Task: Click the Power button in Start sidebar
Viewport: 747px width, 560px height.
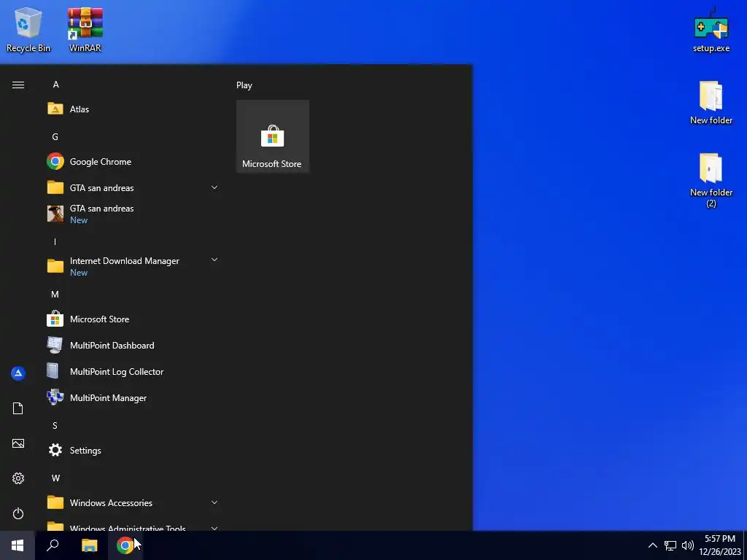Action: (x=18, y=513)
